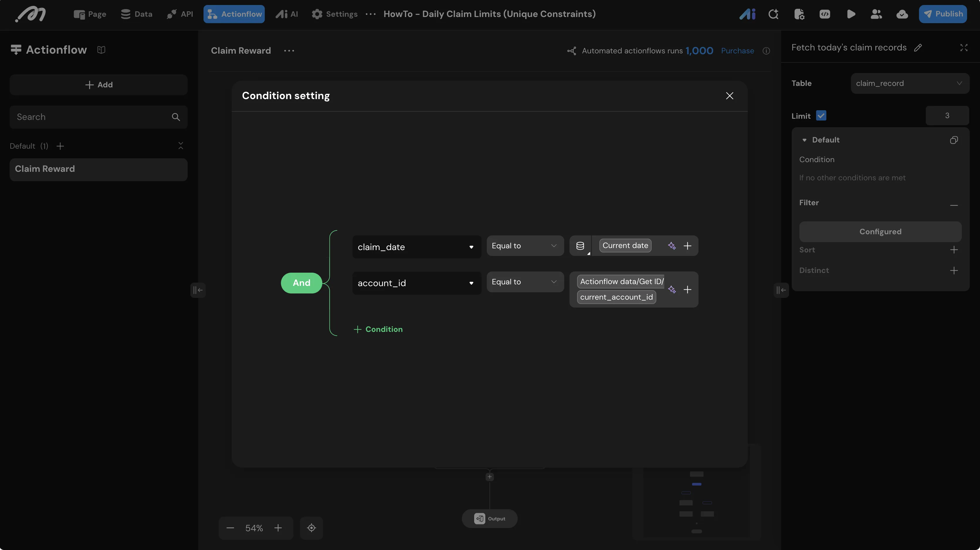Click the data source icon for claim_date value
Screen dimensions: 980x550
(x=580, y=246)
